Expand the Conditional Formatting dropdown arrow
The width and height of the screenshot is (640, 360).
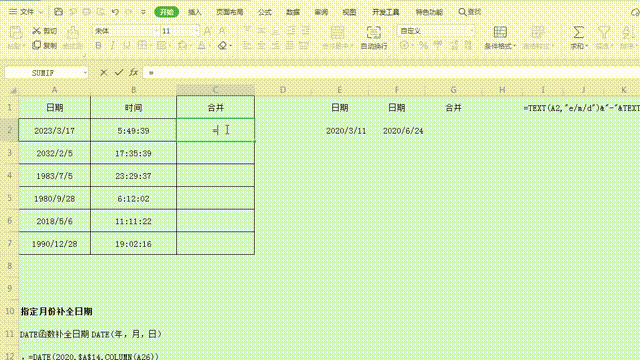(x=514, y=46)
